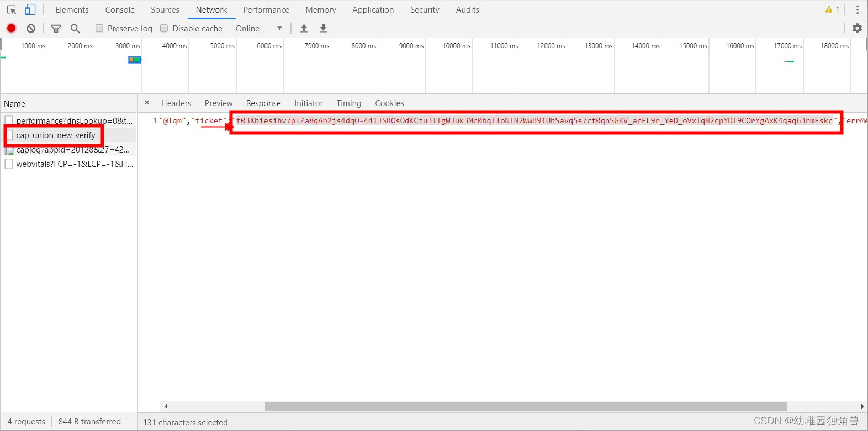Click the inspect element selector icon
Screen dimensions: 868x431
point(12,10)
